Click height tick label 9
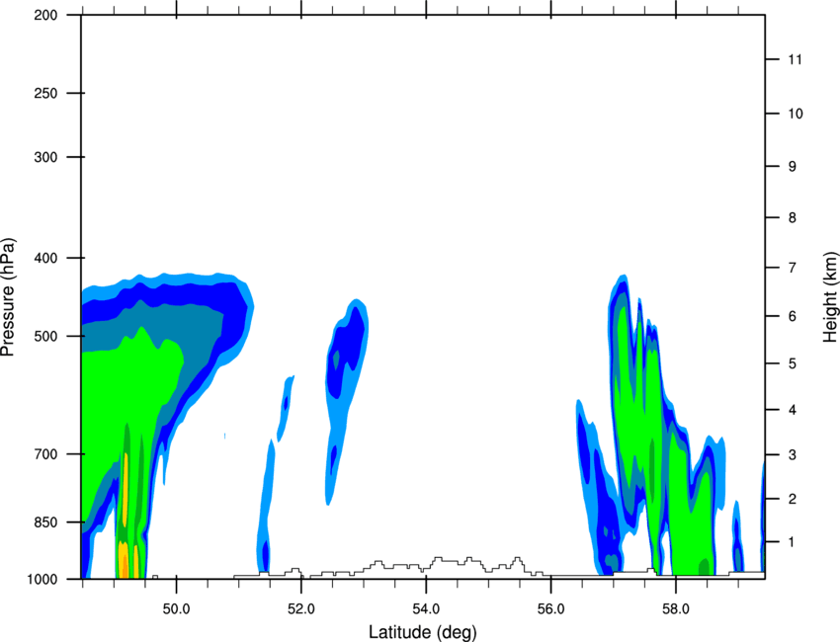This screenshot has height=642, width=840. tap(793, 167)
